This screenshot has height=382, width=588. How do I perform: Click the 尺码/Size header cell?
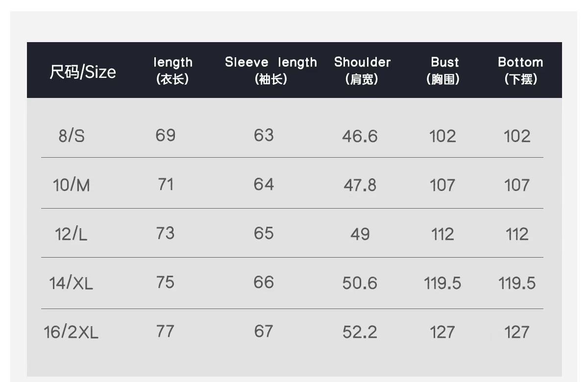83,72
